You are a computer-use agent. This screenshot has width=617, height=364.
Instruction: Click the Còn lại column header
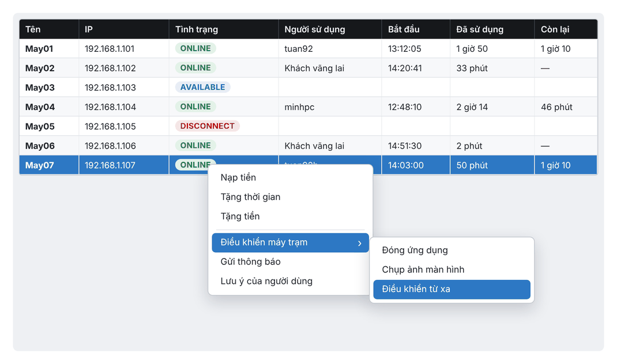tap(566, 29)
